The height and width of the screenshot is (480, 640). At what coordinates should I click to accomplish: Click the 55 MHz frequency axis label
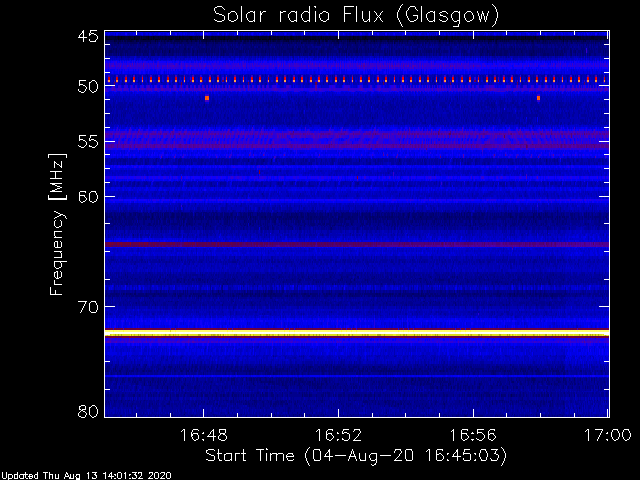[x=88, y=142]
